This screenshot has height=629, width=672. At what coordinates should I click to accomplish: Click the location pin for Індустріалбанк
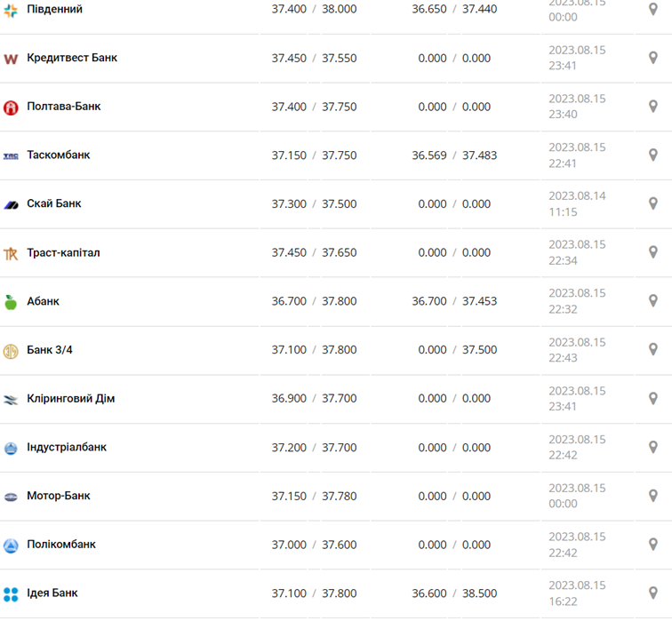(652, 447)
